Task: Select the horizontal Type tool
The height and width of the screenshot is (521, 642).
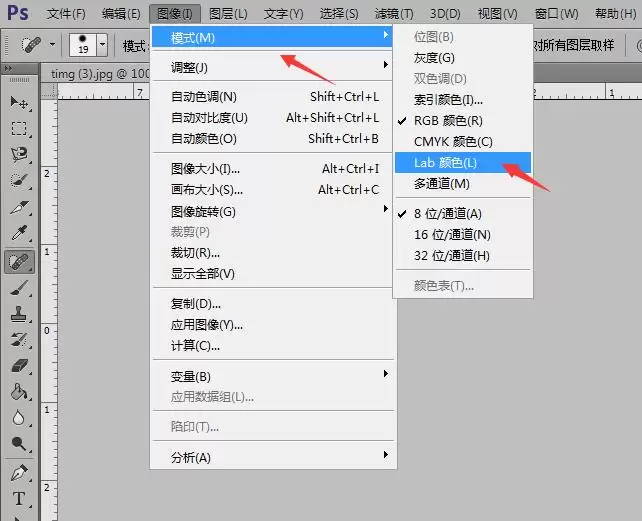Action: pyautogui.click(x=19, y=499)
